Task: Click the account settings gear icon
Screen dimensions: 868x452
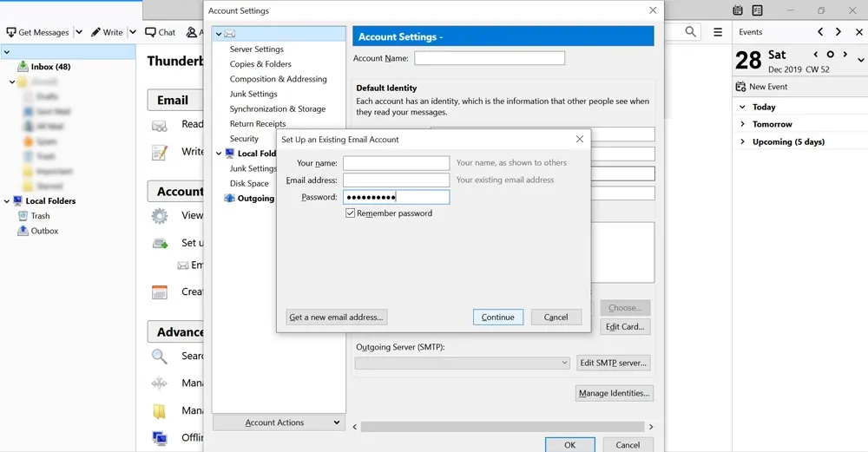Action: point(160,216)
